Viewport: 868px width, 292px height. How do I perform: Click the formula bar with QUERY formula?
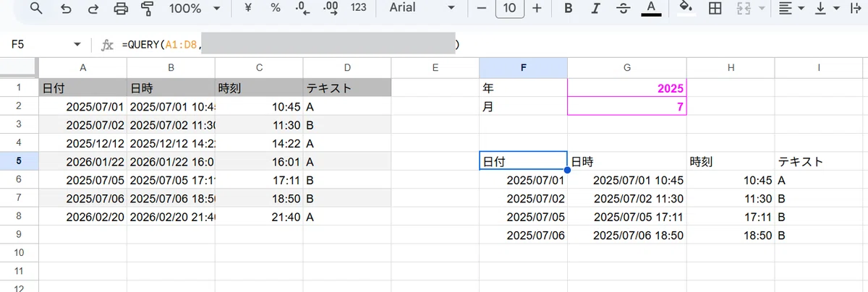pos(492,45)
